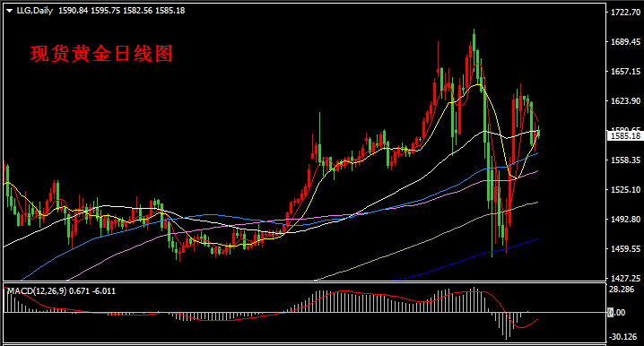Select the MACD(12,26,9) indicator label

tap(37, 291)
